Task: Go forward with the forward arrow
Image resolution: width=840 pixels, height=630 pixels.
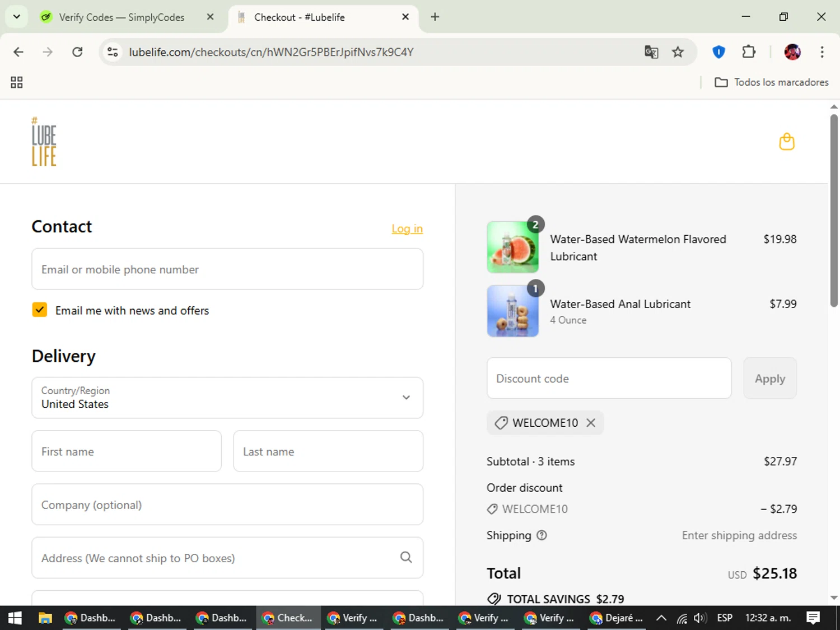Action: (x=48, y=52)
